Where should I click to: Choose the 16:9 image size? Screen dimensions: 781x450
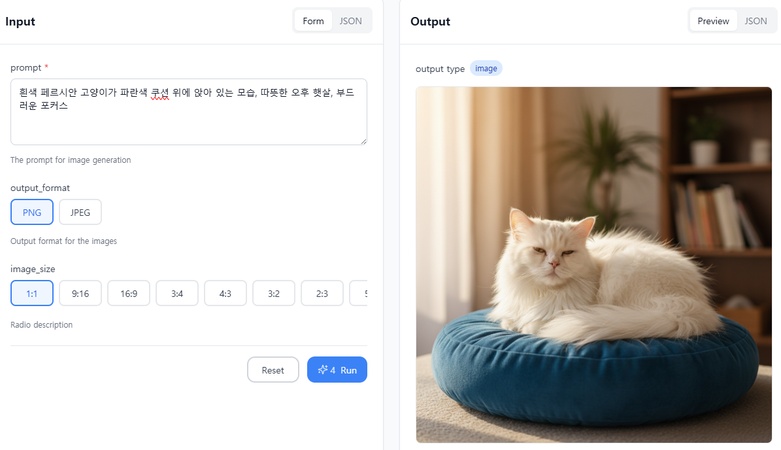pyautogui.click(x=129, y=293)
